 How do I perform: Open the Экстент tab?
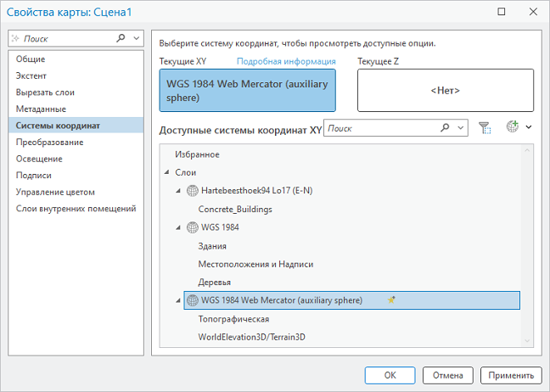(x=76, y=76)
